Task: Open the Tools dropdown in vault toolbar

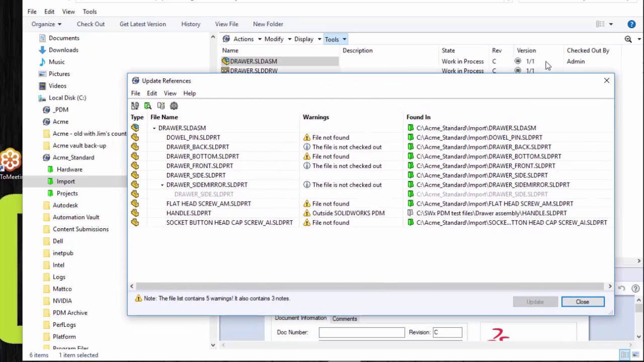Action: click(x=336, y=39)
